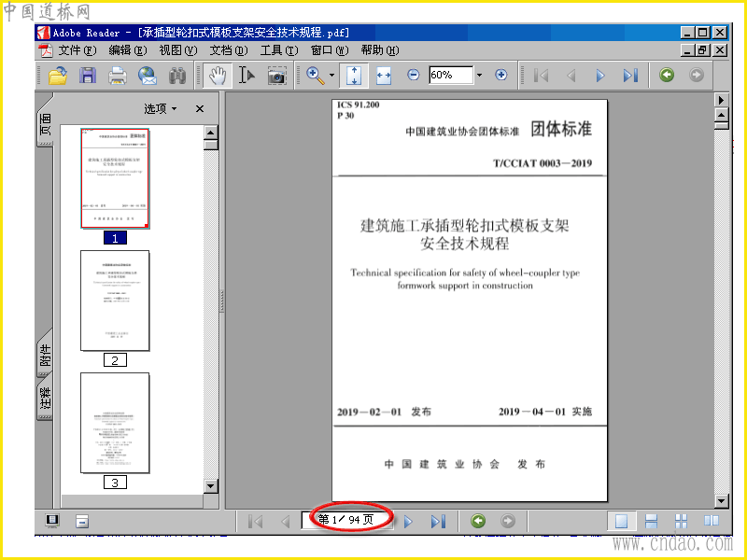747x560 pixels.
Task: Open the 文档(D) menu
Action: click(x=228, y=50)
